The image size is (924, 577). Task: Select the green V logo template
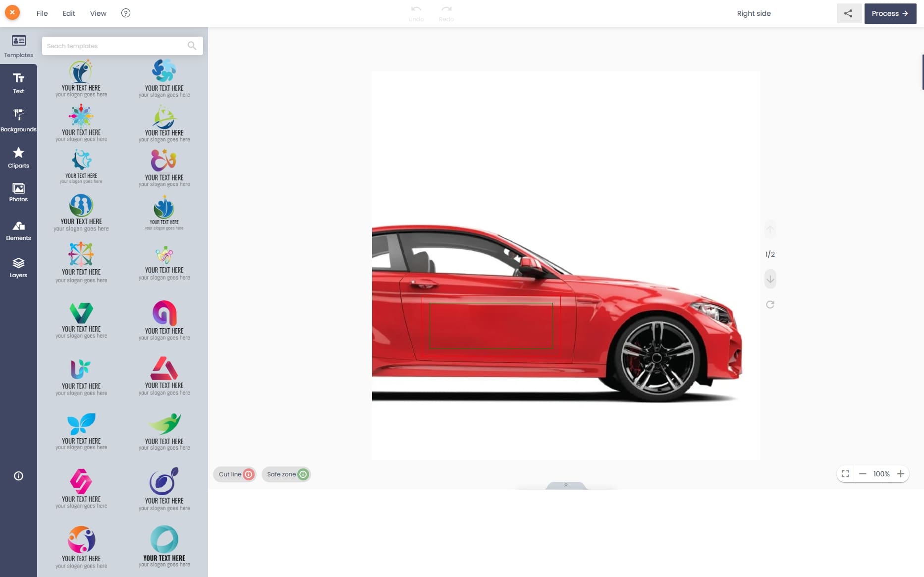(x=81, y=320)
